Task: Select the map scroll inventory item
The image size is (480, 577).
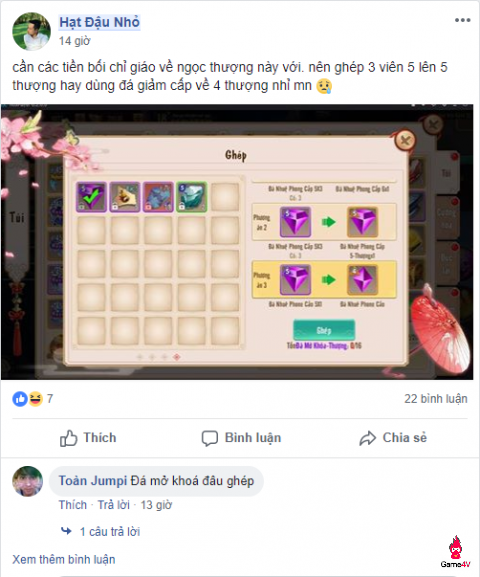Action: [125, 197]
